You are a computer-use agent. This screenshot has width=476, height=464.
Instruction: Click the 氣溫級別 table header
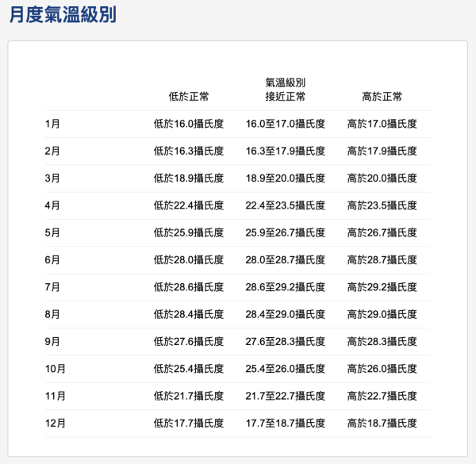tap(286, 82)
